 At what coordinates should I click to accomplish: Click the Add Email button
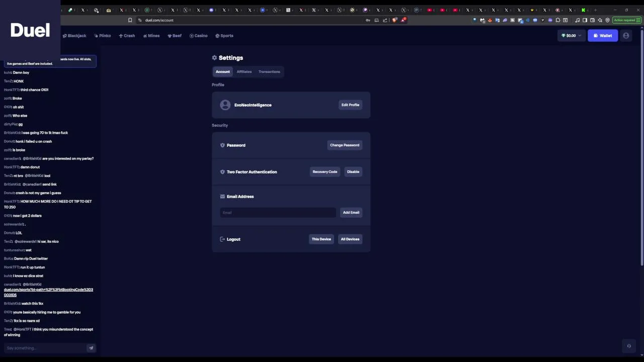point(351,212)
